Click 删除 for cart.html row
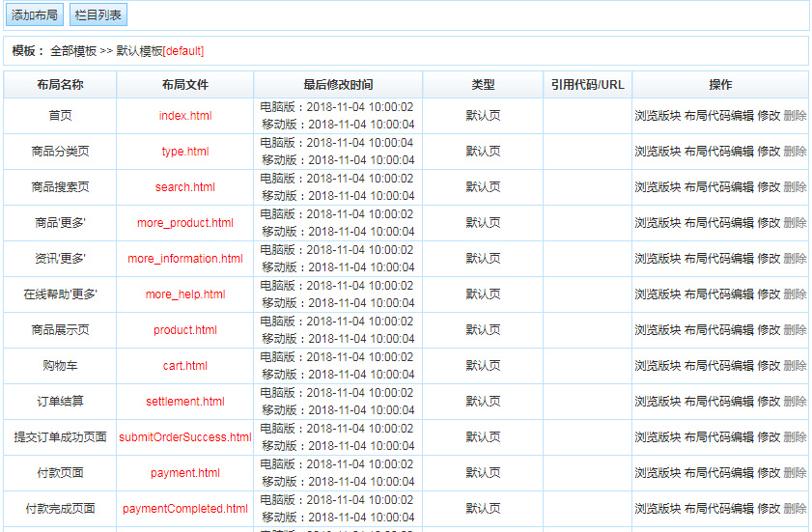The image size is (812, 532). tap(795, 366)
